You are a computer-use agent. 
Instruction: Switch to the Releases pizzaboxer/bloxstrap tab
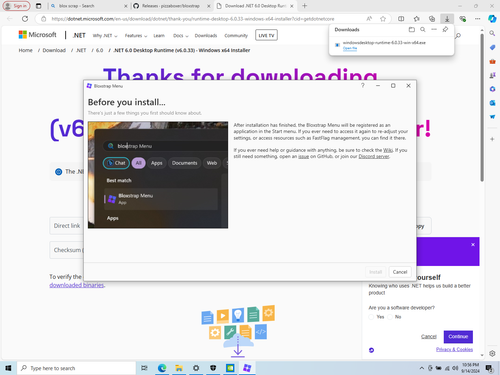(x=171, y=6)
